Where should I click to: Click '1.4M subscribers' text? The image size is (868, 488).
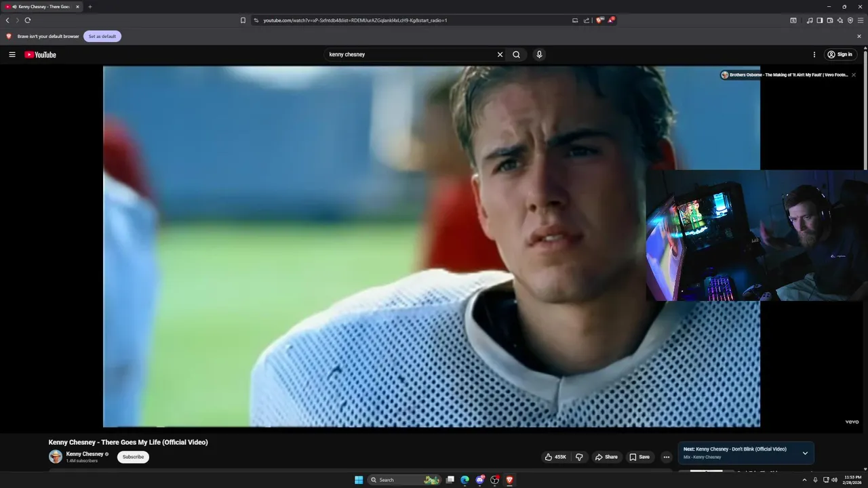[82, 461]
